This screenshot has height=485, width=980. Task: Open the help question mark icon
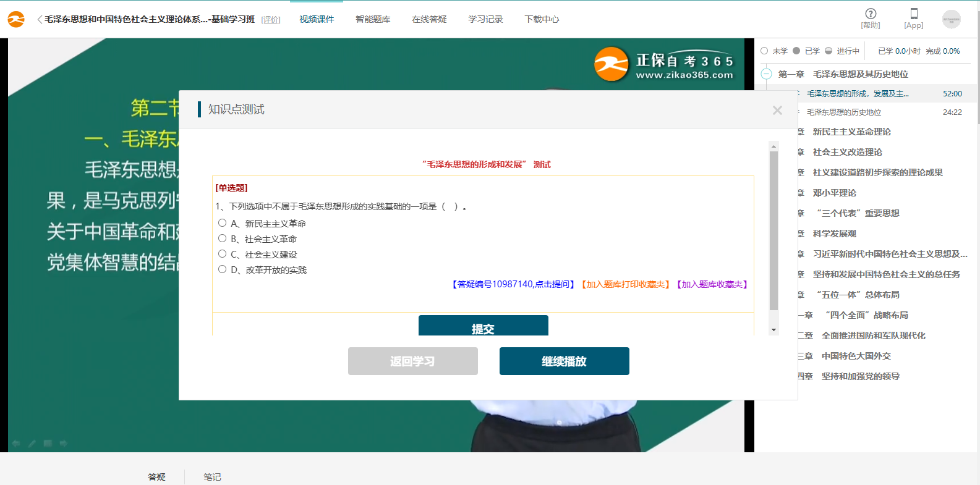pyautogui.click(x=871, y=14)
